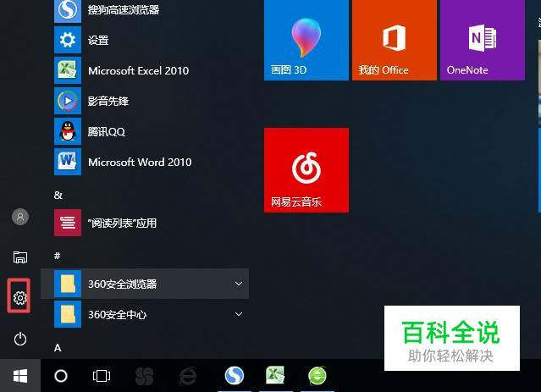The width and height of the screenshot is (541, 392).
Task: Switch to Sogou browser on taskbar
Action: 235,375
